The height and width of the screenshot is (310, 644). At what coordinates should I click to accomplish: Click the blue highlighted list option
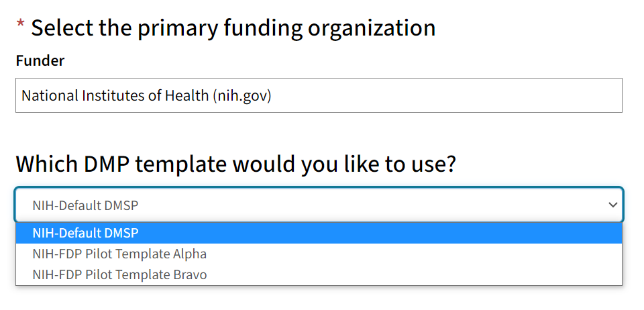pyautogui.click(x=319, y=234)
